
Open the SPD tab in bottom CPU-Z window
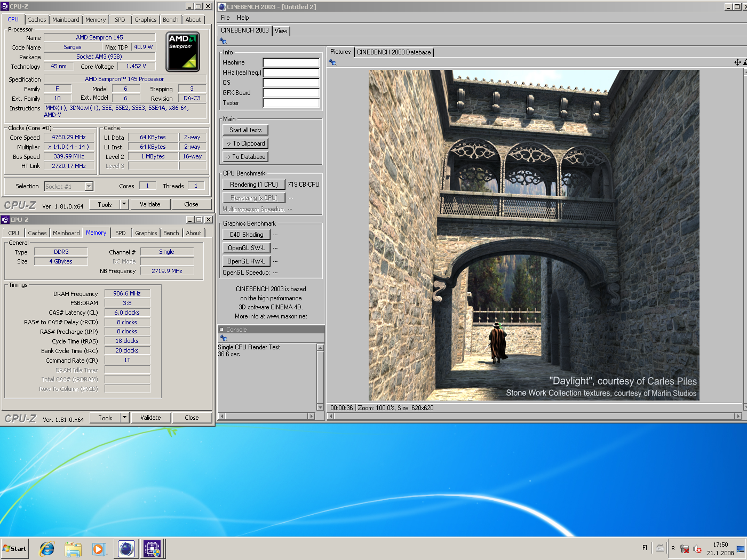(x=121, y=233)
